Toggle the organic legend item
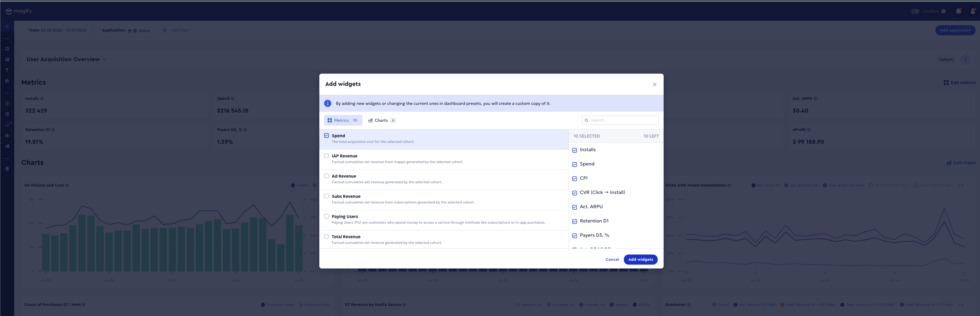The height and width of the screenshot is (316, 980). click(619, 305)
